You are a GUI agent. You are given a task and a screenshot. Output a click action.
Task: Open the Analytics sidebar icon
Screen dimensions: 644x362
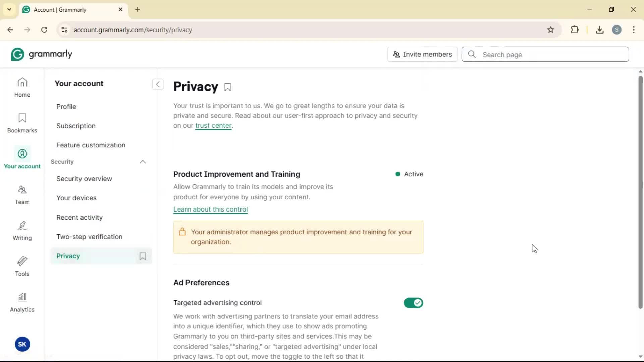[x=22, y=302]
